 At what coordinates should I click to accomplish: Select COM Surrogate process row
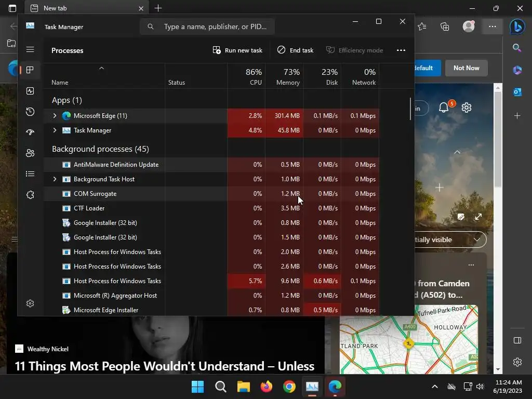(211, 194)
